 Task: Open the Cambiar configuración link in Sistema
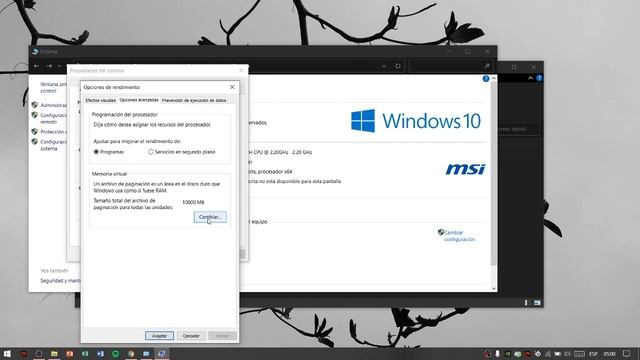pos(459,236)
